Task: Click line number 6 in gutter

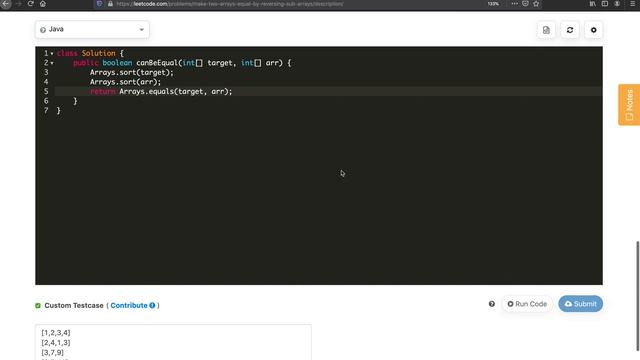Action: [x=46, y=101]
